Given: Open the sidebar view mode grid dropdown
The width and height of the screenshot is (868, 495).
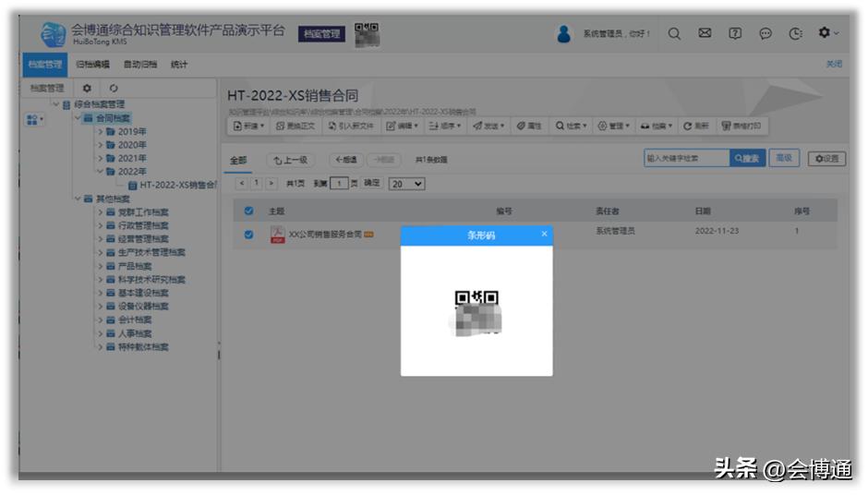Looking at the screenshot, I should [34, 120].
